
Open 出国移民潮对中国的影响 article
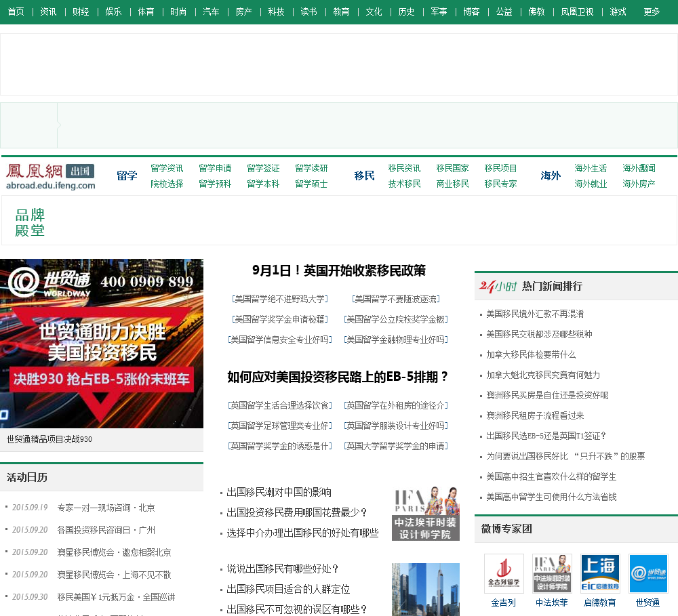[279, 493]
